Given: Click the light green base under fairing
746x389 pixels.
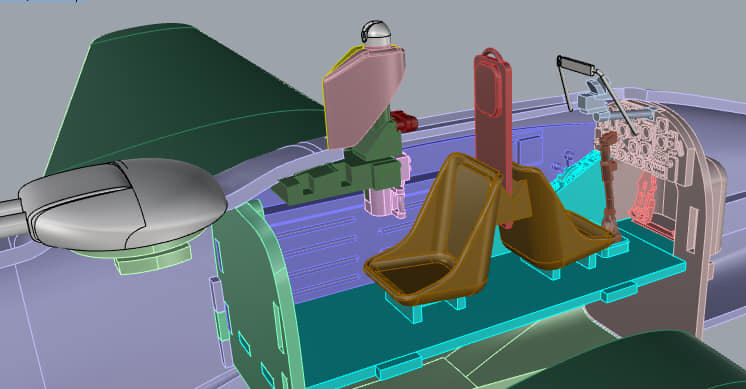Looking at the screenshot, I should (x=153, y=260).
